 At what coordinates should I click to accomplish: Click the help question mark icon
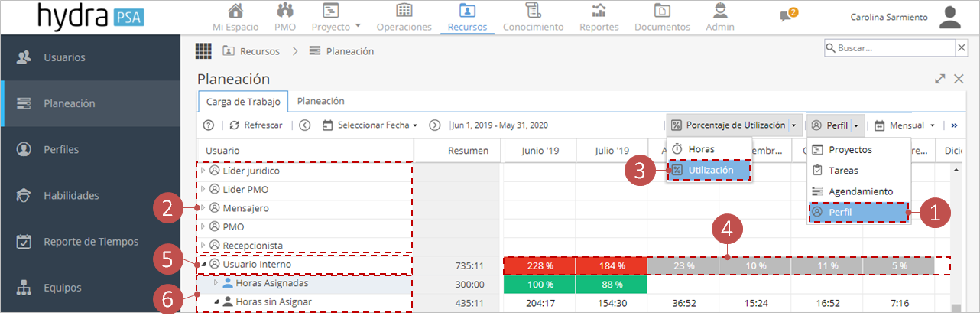point(208,125)
